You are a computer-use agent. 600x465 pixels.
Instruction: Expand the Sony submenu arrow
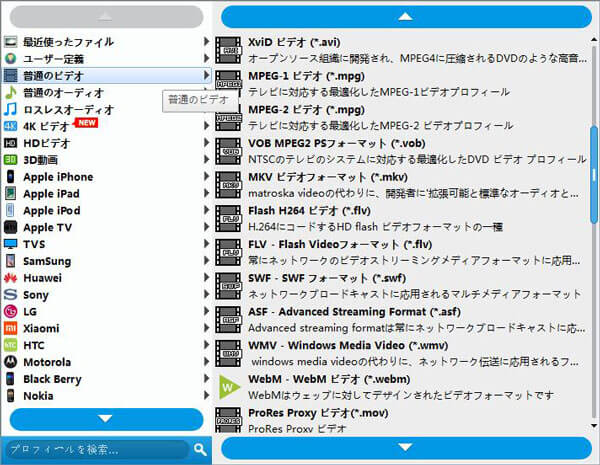[x=206, y=294]
